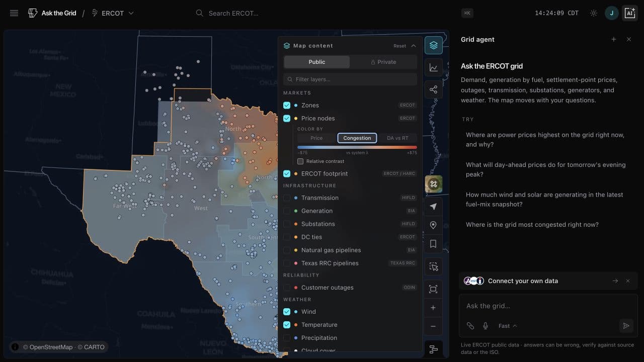Image resolution: width=644 pixels, height=362 pixels.
Task: Click the command-K shortcut badge
Action: [x=467, y=13]
